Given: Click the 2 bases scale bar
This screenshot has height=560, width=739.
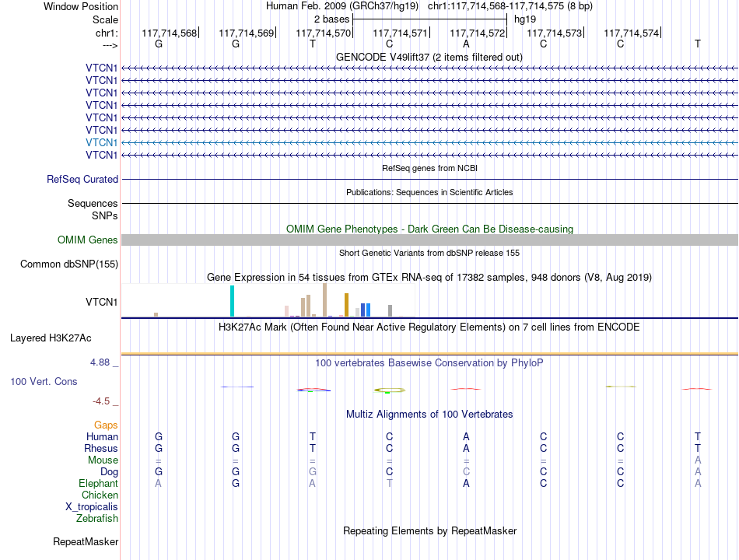Looking at the screenshot, I should pos(430,19).
